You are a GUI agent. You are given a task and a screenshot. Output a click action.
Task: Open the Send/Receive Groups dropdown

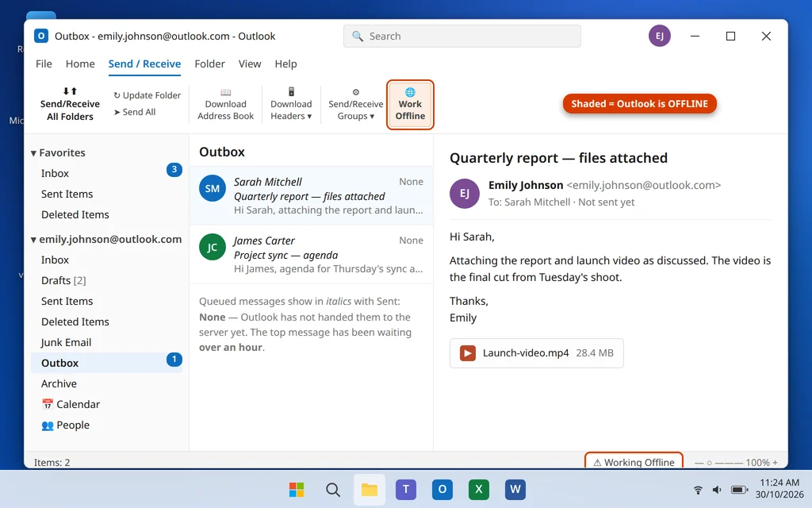pyautogui.click(x=356, y=104)
